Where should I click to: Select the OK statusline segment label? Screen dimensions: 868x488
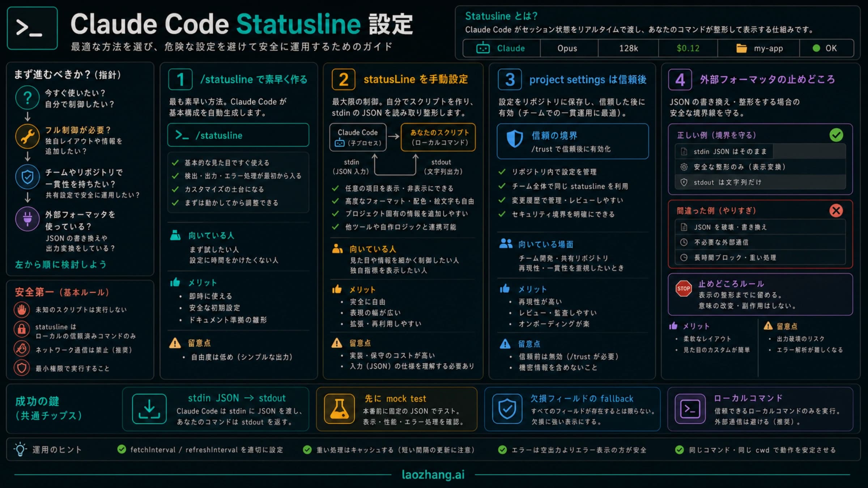click(x=831, y=48)
